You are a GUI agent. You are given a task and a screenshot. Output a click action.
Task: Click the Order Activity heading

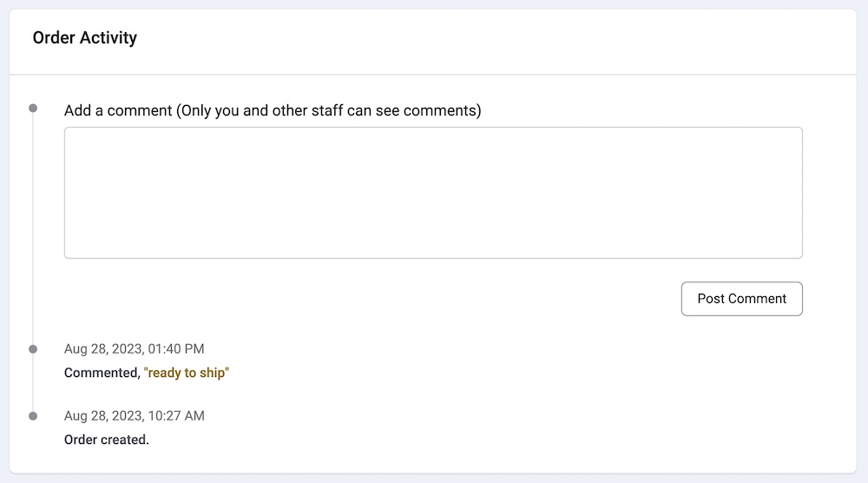[85, 38]
